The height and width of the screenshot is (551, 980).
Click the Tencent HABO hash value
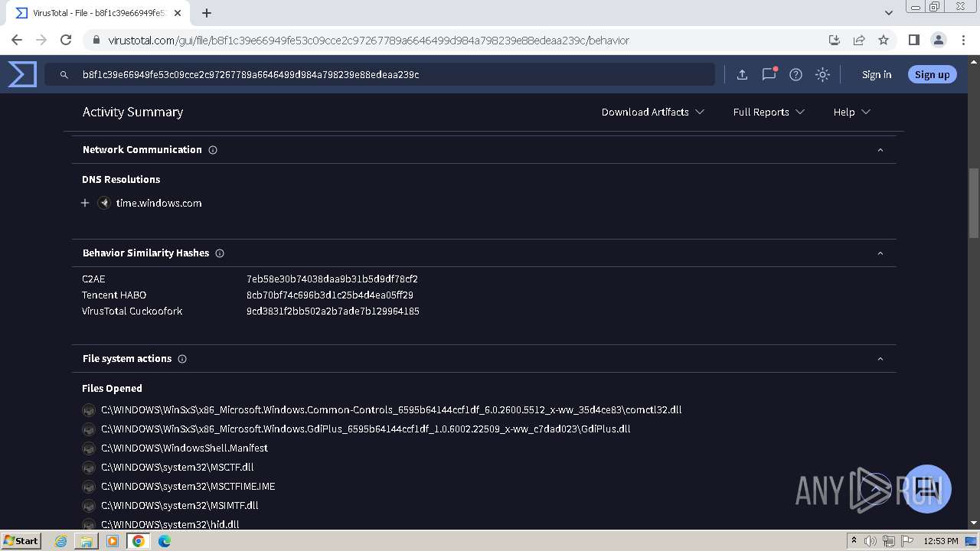(x=330, y=295)
